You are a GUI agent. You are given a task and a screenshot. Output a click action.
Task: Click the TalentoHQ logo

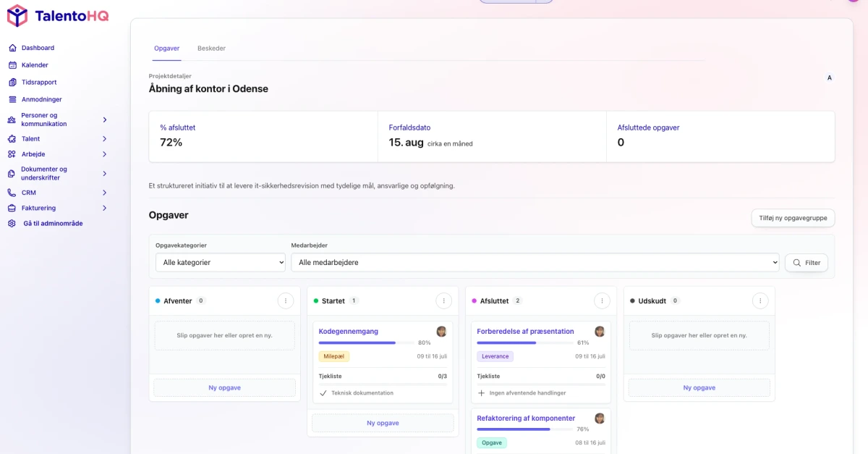coord(58,15)
